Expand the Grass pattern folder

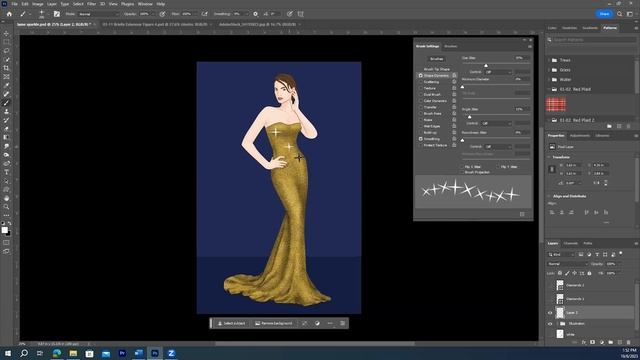[549, 70]
